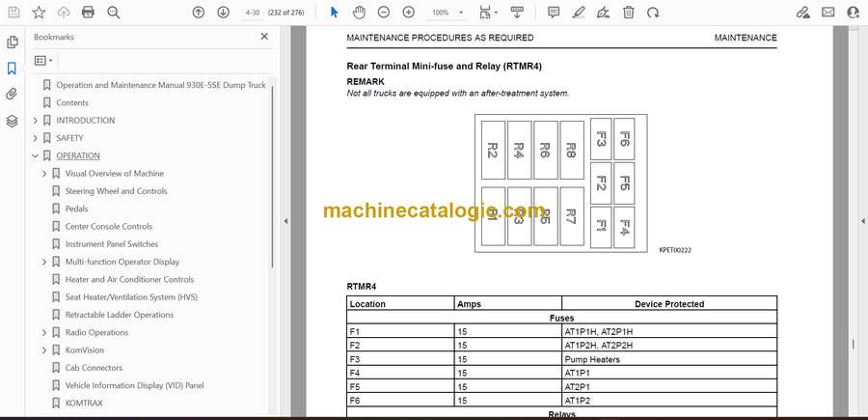Screen dimensions: 868x420
Task: Open the Contents bookmark
Action: pos(72,103)
